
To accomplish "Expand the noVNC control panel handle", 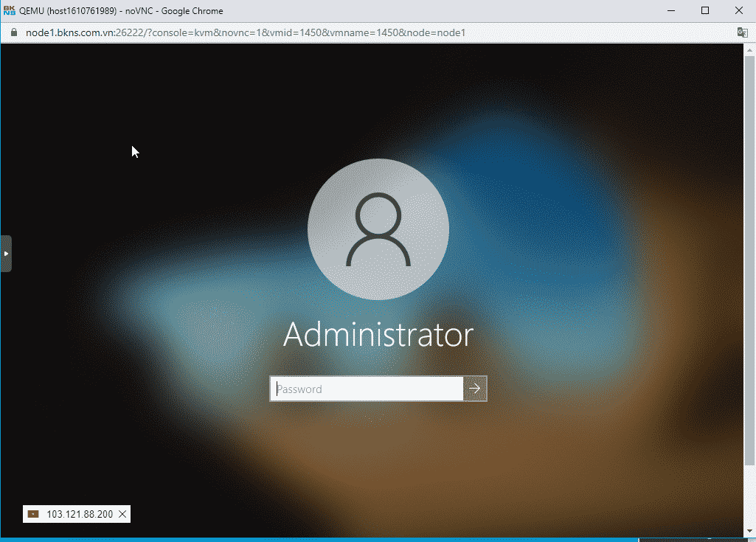I will coord(6,253).
